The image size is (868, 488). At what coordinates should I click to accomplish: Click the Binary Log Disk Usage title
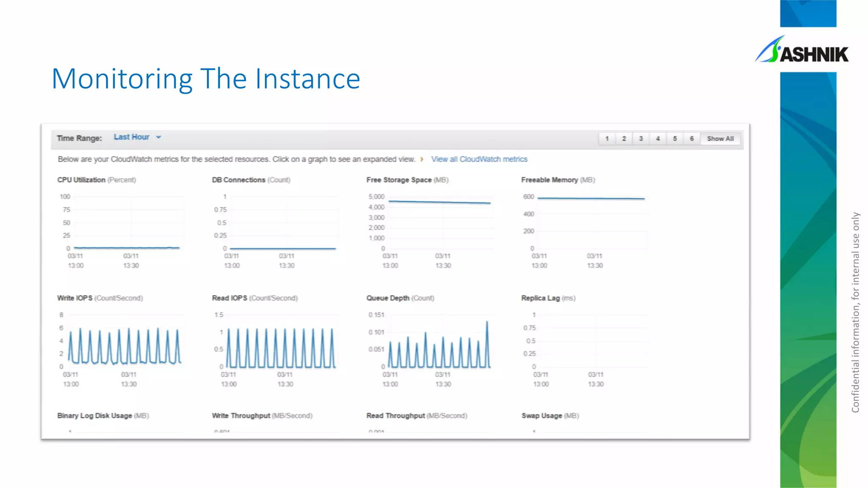103,416
